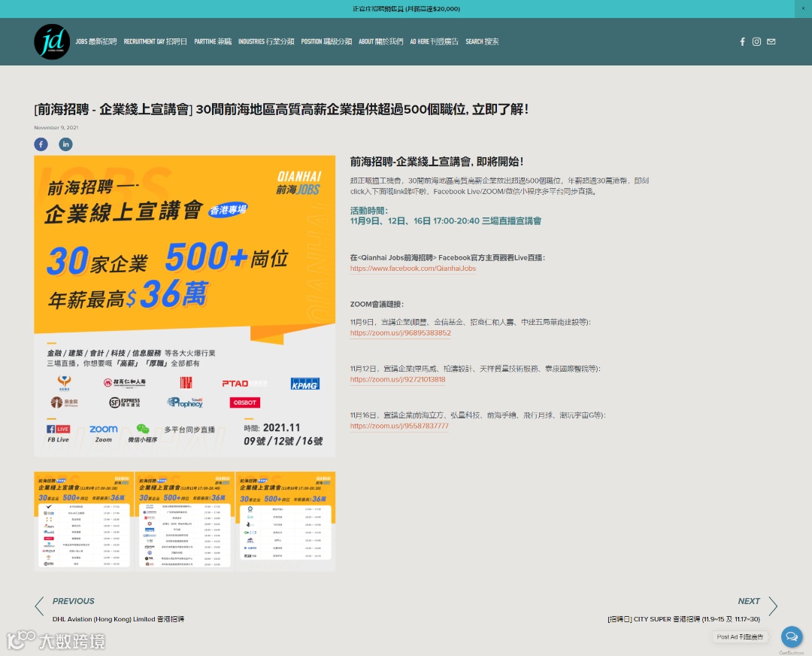This screenshot has width=812, height=656.
Task: Close the top announcement banner
Action: (803, 8)
